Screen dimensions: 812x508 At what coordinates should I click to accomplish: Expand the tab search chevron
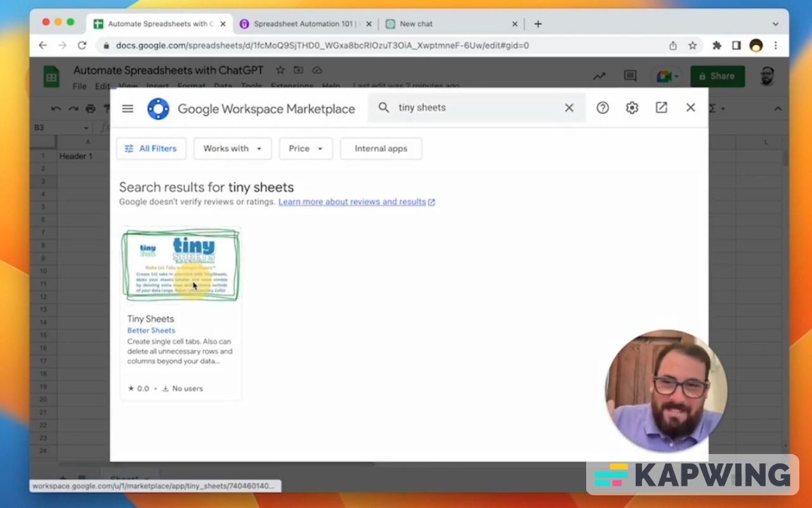(x=775, y=24)
